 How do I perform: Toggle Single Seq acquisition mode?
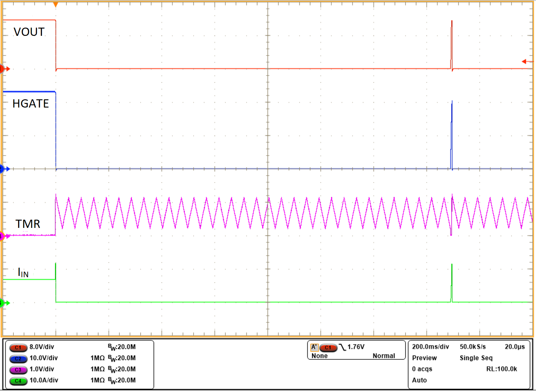pyautogui.click(x=476, y=358)
